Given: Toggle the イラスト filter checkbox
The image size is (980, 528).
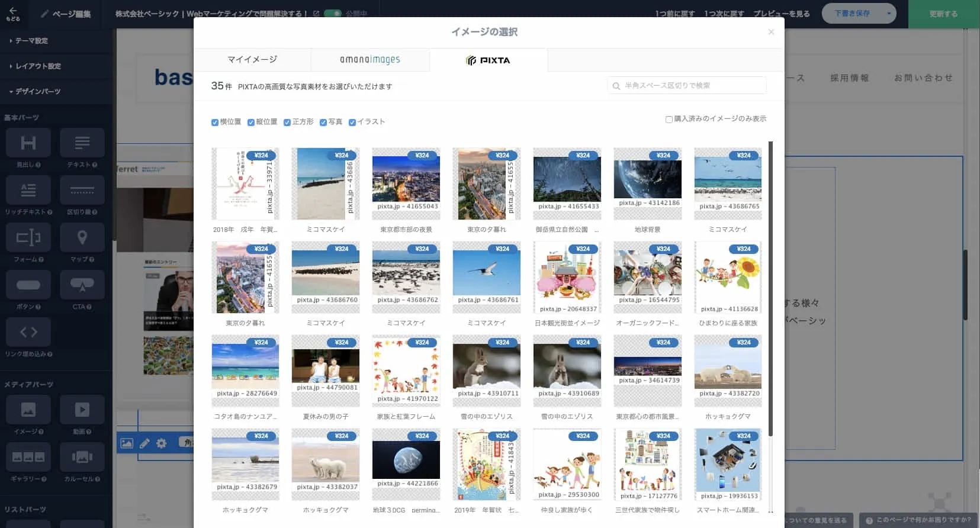Looking at the screenshot, I should coord(352,123).
